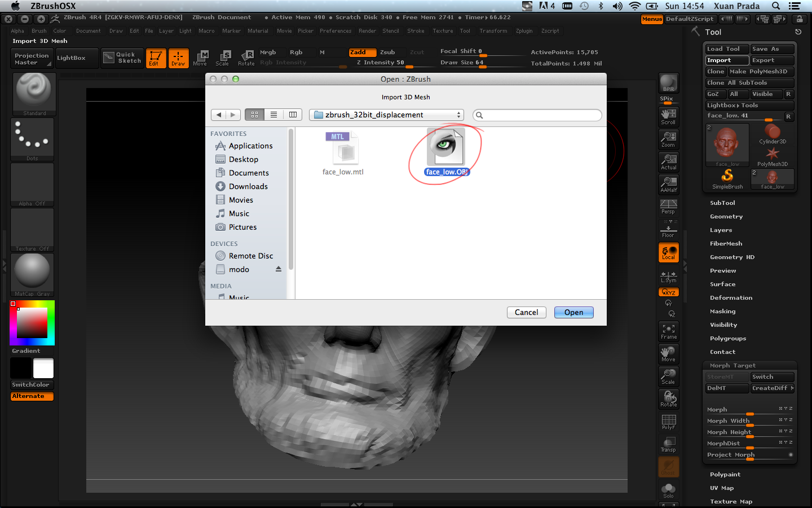This screenshot has width=812, height=508.
Task: Enable Zsub sculpting mode
Action: [x=387, y=52]
